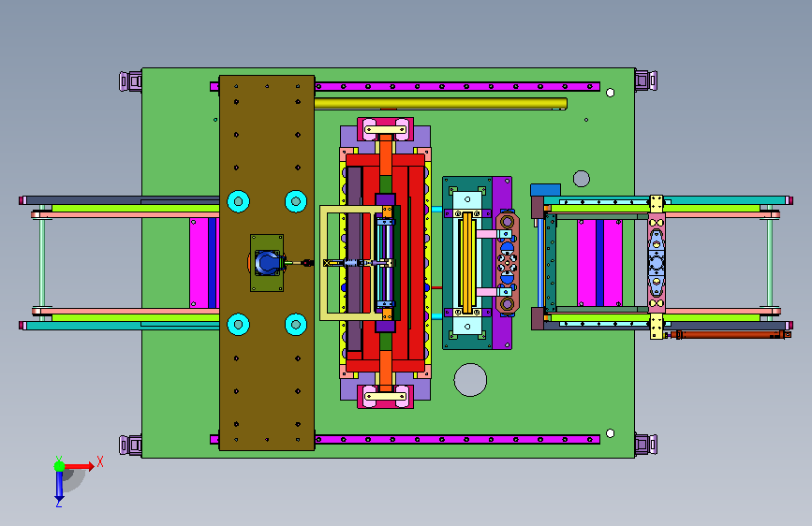Select the white hole at base plate top-right

pyautogui.click(x=610, y=93)
